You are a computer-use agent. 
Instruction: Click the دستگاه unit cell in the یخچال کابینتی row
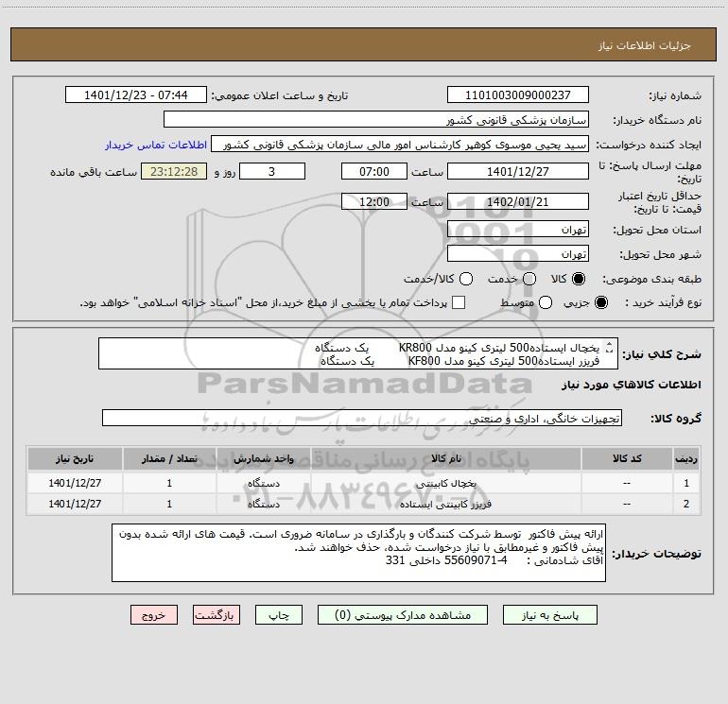coord(263,484)
